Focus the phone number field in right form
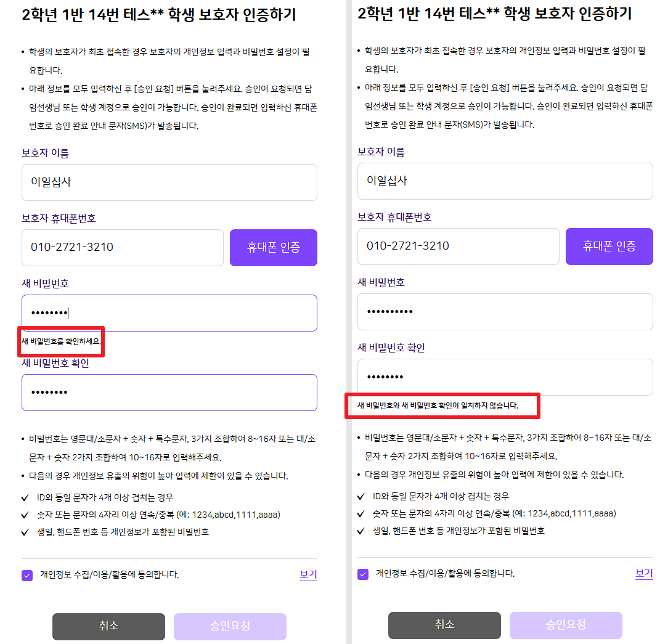The width and height of the screenshot is (660, 644). coord(458,247)
